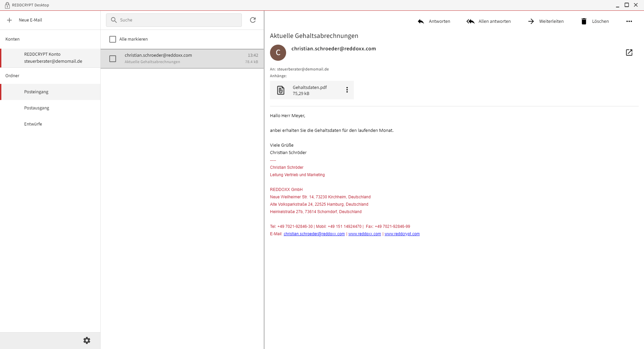Click the search magnifier icon

(114, 20)
